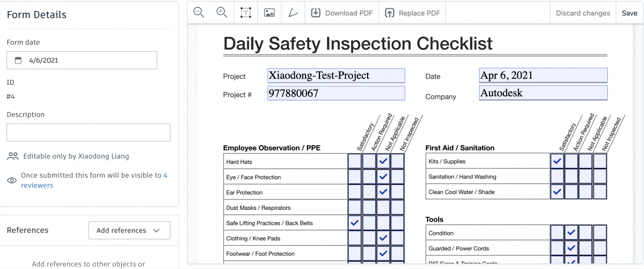Screen dimensions: 644x269
Task: Toggle Action Required checkbox for Tools Condition
Action: point(571,233)
